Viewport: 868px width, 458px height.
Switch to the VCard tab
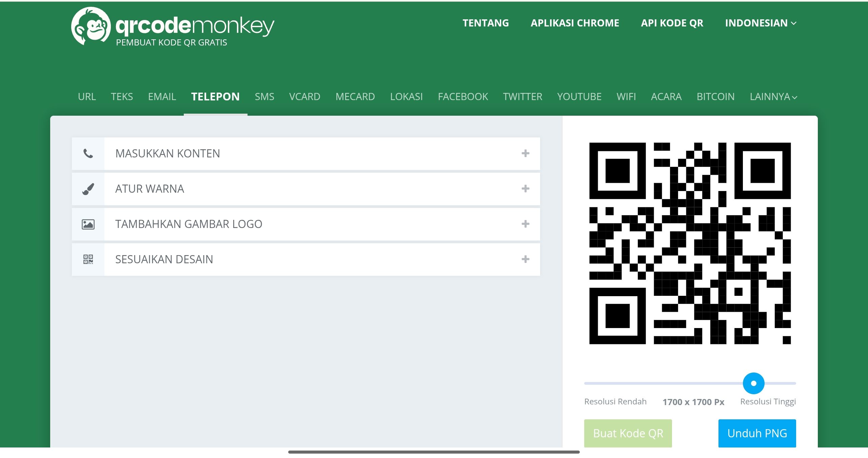(x=304, y=97)
